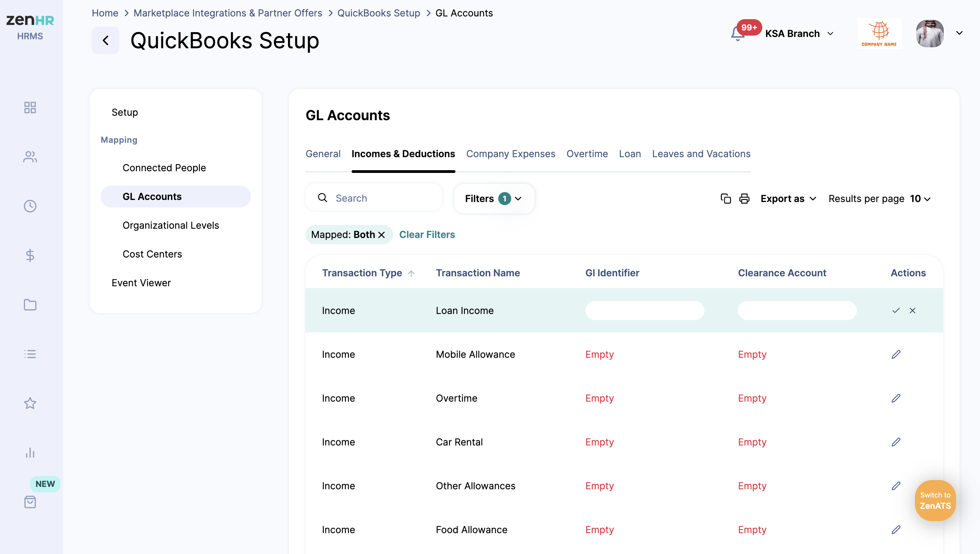The image size is (980, 554).
Task: Click Switch to ZenATS button
Action: pos(935,500)
